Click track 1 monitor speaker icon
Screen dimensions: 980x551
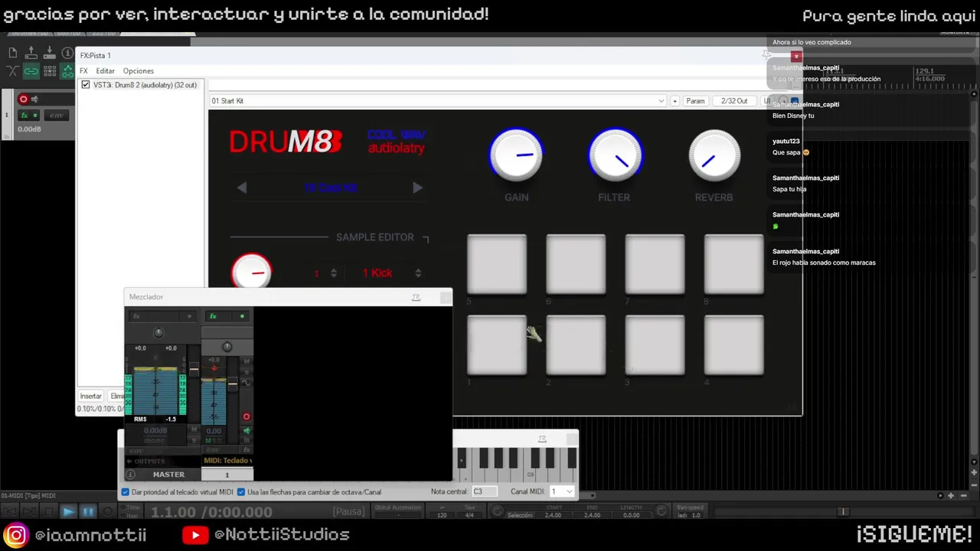point(34,99)
